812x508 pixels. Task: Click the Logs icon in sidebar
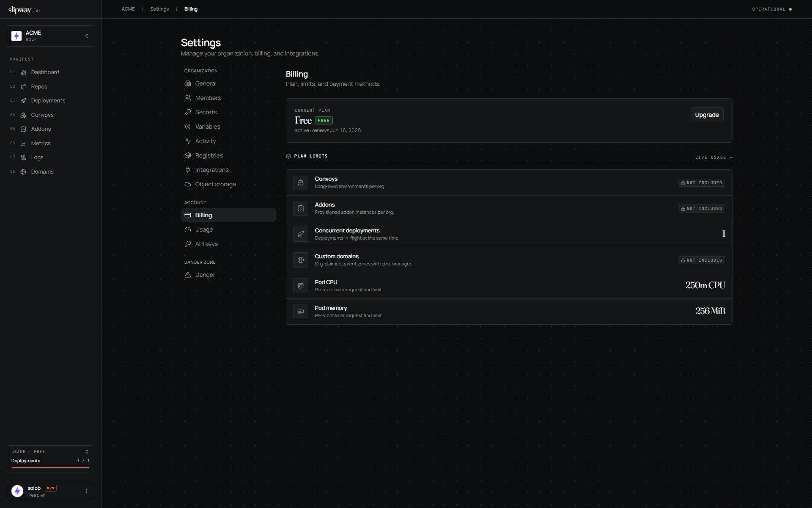(x=23, y=157)
